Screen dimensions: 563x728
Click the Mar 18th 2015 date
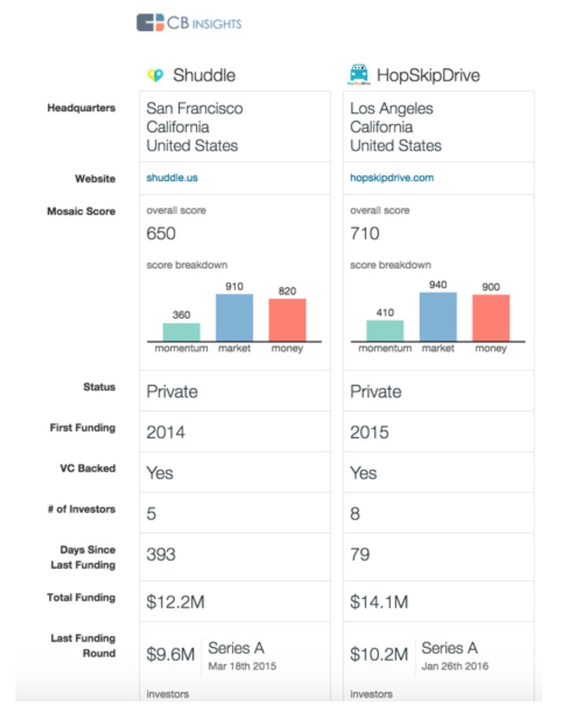click(x=242, y=667)
